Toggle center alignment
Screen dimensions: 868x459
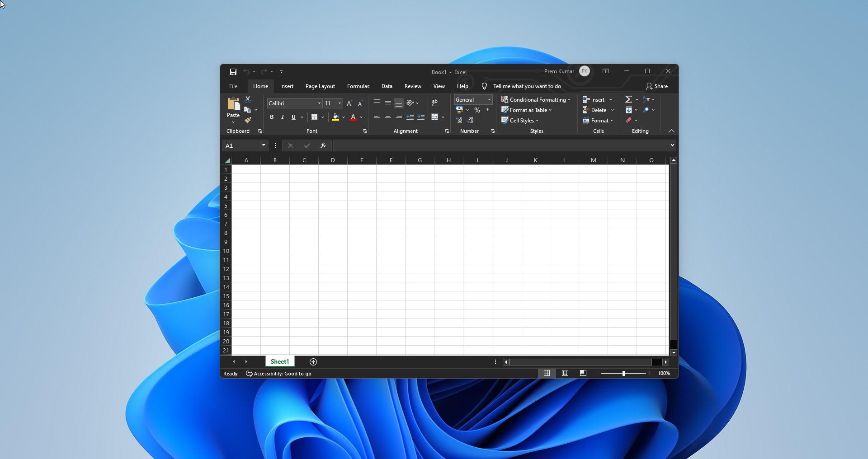(387, 117)
